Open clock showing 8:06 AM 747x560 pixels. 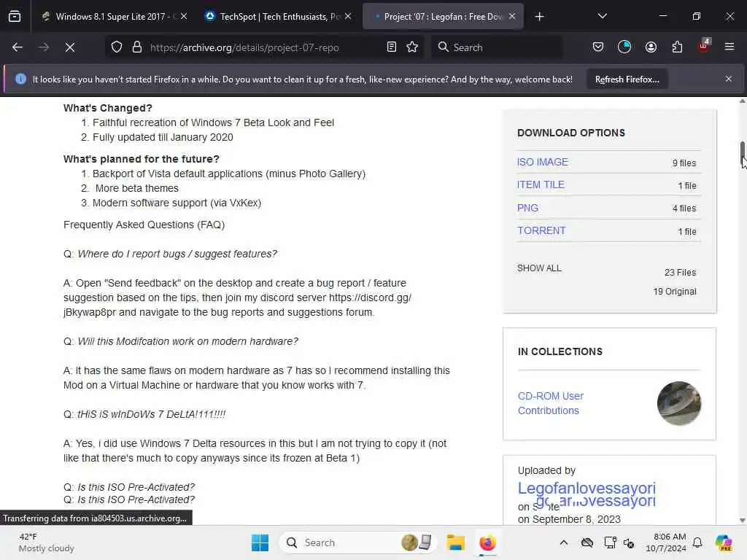666,542
